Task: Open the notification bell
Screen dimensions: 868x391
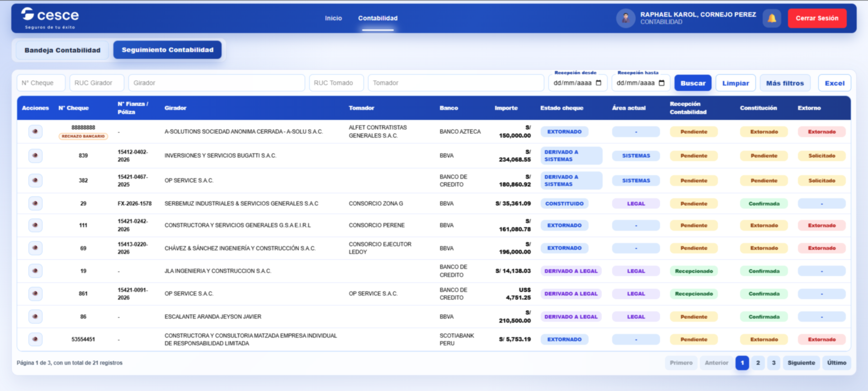Action: tap(772, 19)
